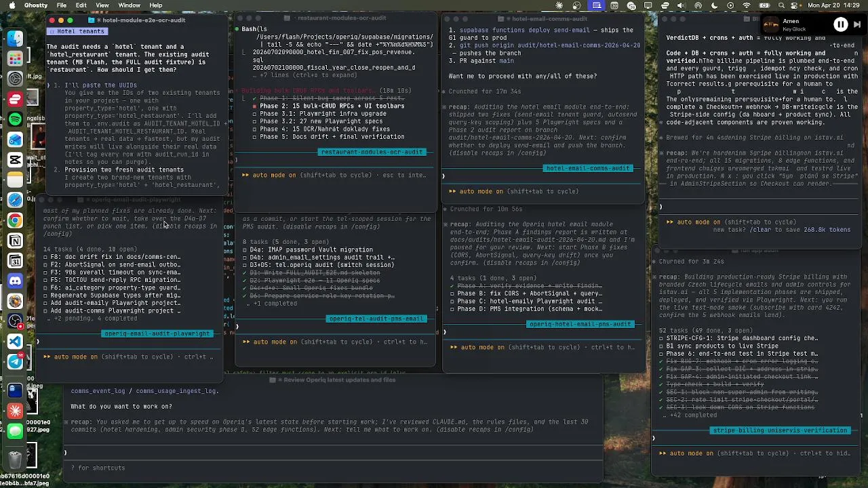Open Finder from the dock
The width and height of the screenshot is (868, 488).
(x=15, y=39)
